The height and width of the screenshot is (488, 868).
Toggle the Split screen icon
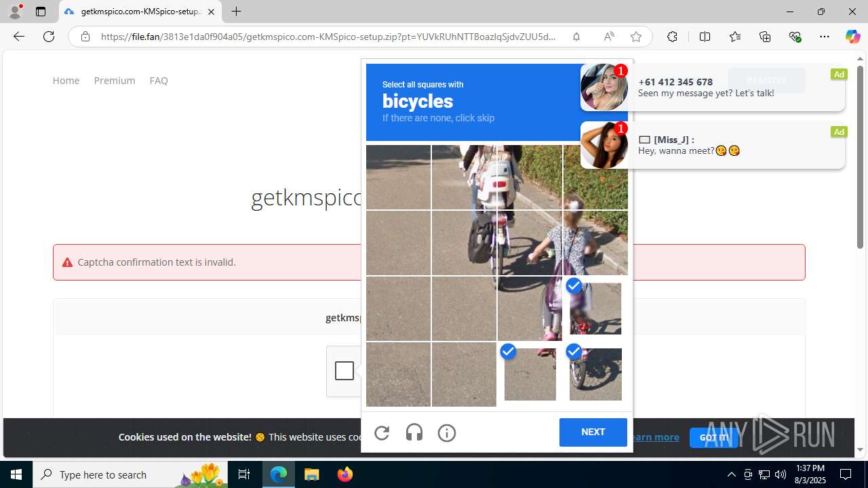coord(705,37)
